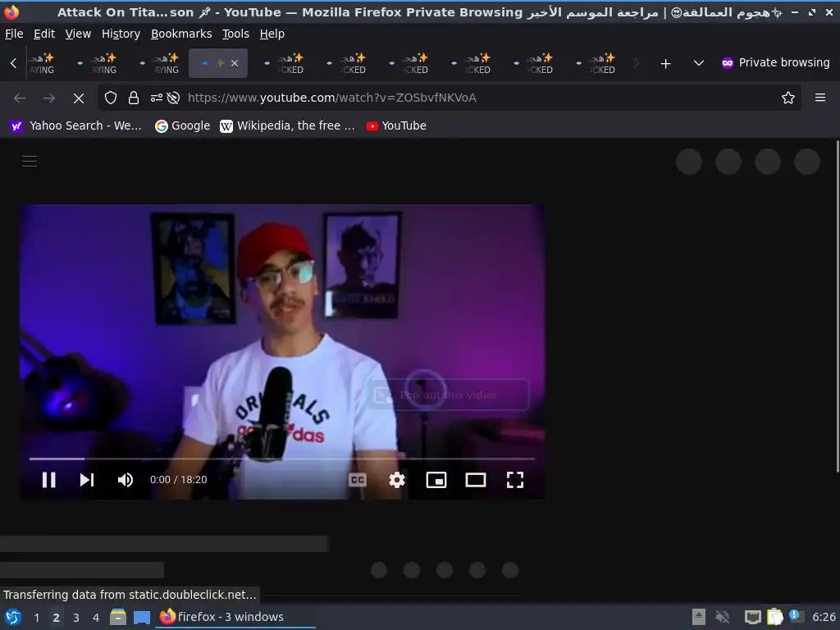This screenshot has height=630, width=840.
Task: Open a new tab
Action: (665, 64)
